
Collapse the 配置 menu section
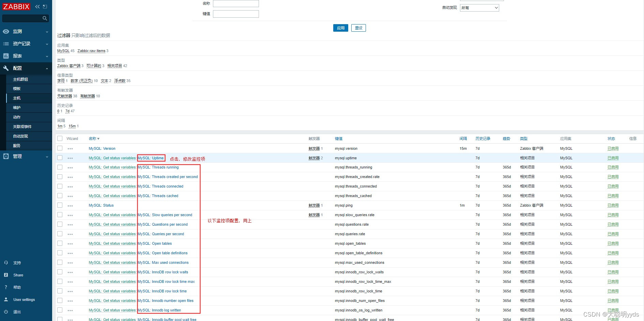coord(47,68)
